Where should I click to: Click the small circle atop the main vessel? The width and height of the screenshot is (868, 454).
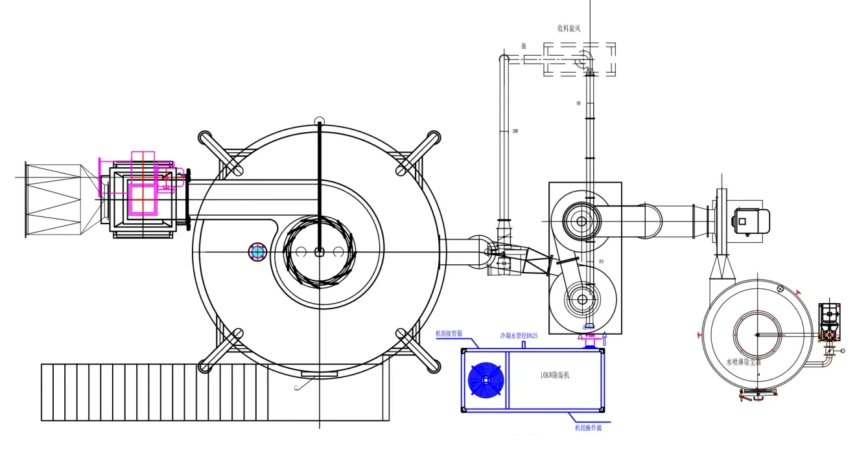click(x=318, y=121)
